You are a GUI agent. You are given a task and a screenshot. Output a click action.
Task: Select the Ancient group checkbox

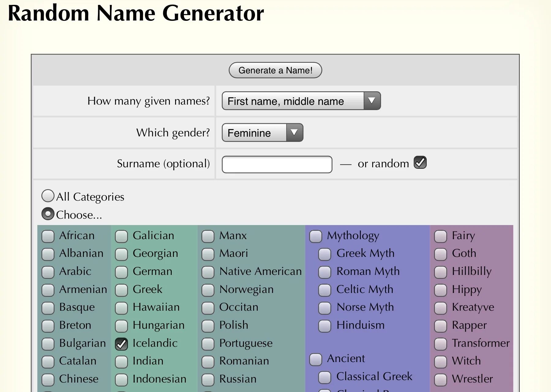[316, 359]
